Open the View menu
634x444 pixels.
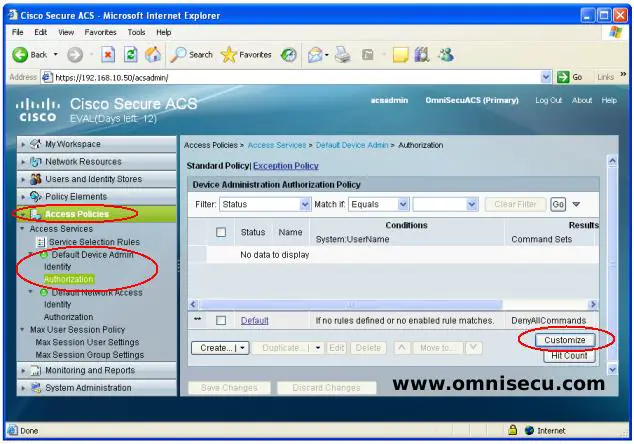pyautogui.click(x=66, y=32)
